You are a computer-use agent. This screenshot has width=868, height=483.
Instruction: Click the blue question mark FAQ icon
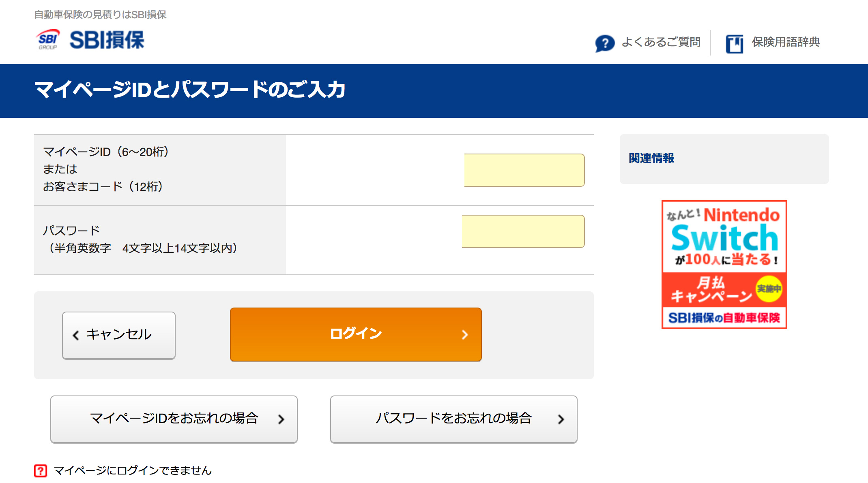click(604, 43)
